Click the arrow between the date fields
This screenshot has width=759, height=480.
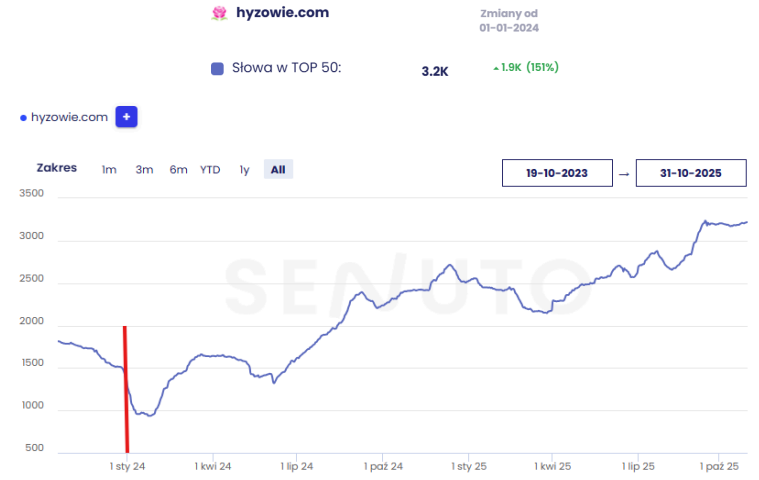pyautogui.click(x=624, y=174)
